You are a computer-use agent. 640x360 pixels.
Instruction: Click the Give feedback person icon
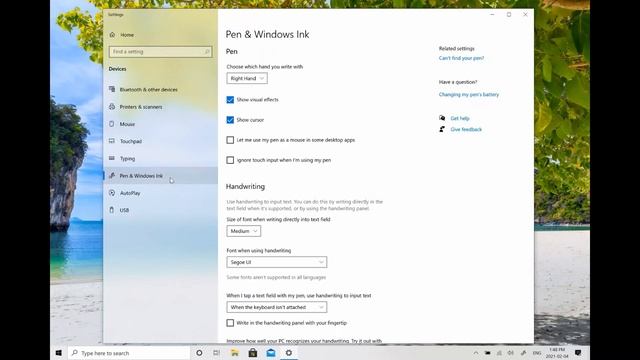tap(442, 129)
